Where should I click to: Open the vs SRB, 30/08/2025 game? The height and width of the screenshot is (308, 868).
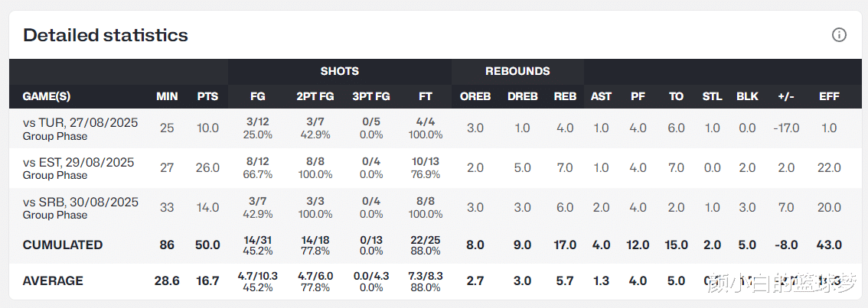pos(80,202)
